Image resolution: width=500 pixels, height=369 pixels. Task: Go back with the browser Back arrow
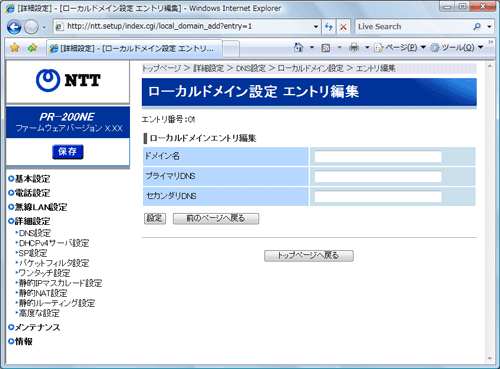click(14, 27)
